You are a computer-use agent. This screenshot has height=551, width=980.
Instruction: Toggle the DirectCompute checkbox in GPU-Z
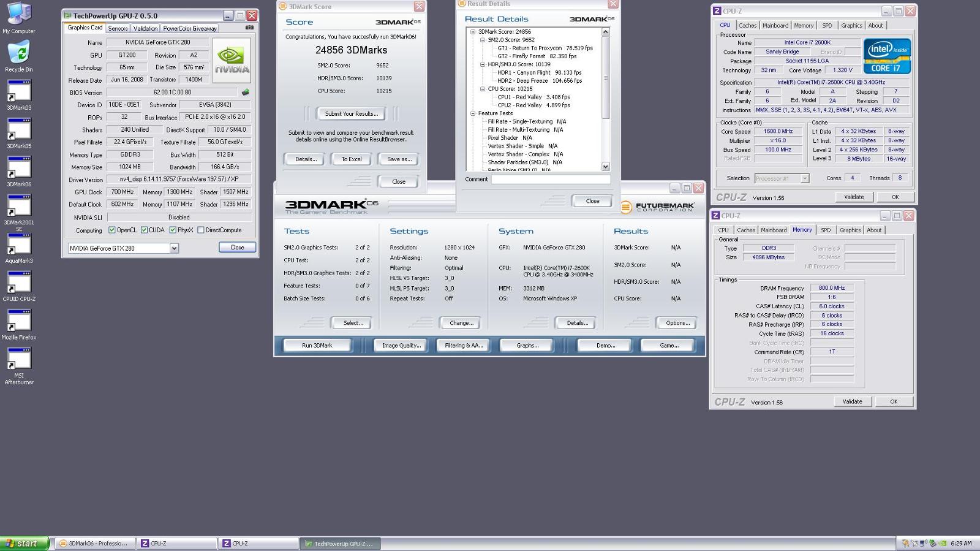point(200,230)
